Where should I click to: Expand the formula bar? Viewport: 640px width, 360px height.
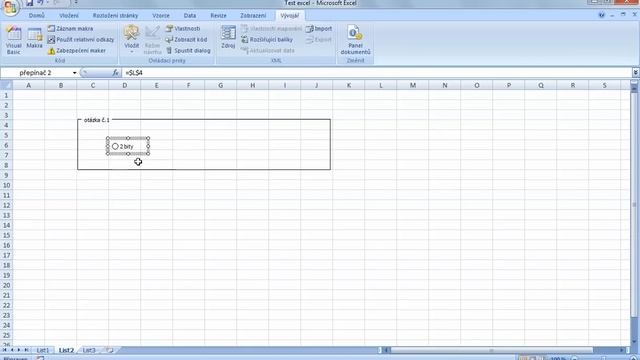(x=636, y=73)
